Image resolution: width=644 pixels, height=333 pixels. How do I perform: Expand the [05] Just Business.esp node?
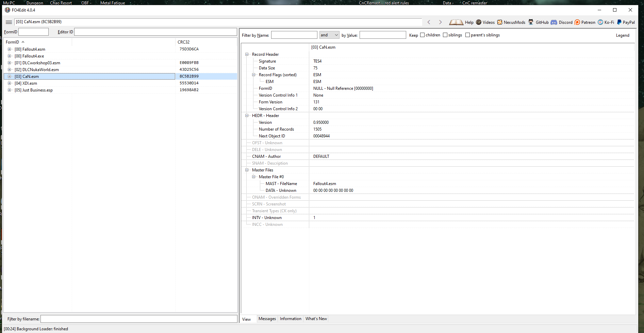[x=10, y=90]
